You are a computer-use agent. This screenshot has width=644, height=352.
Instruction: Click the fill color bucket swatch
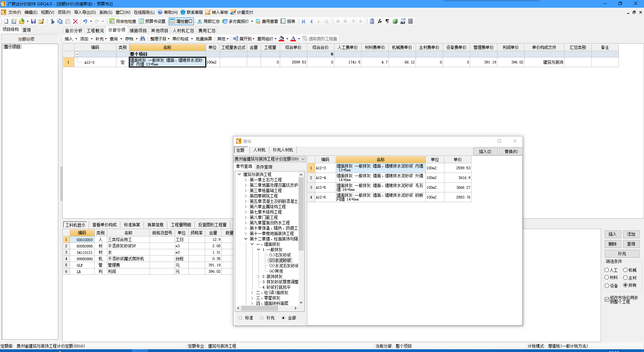click(x=282, y=39)
